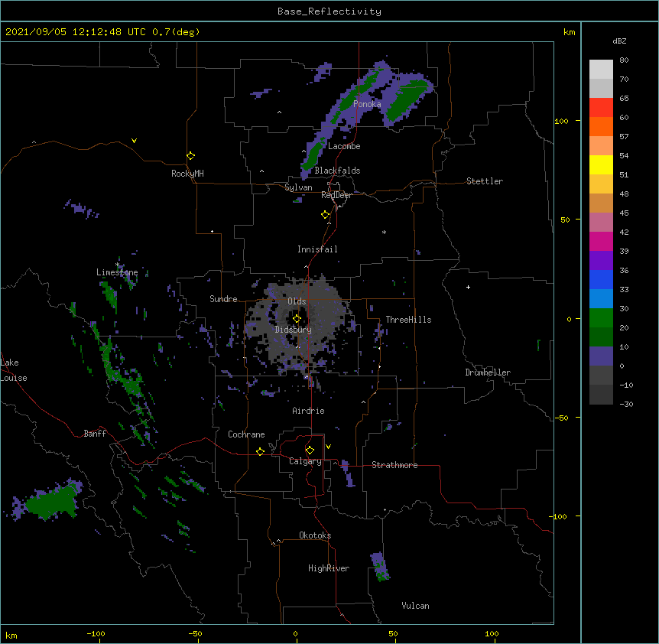Click the Lake Louise label
The width and height of the screenshot is (659, 644).
click(14, 370)
